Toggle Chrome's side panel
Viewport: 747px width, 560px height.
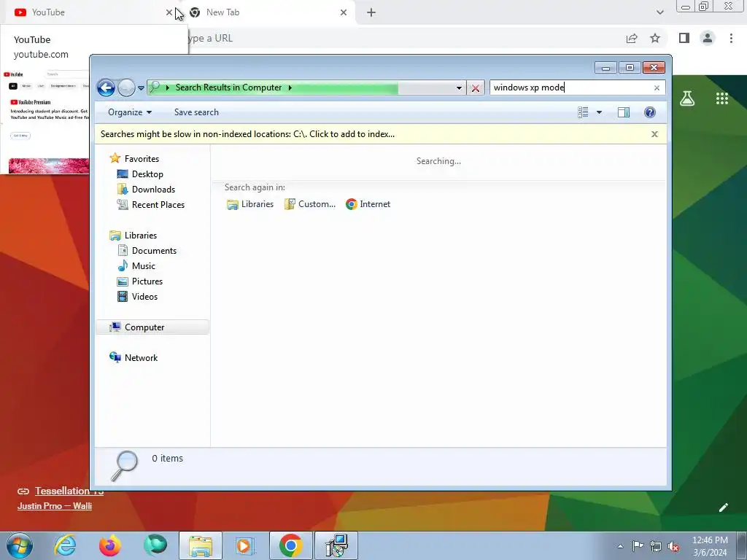pos(684,38)
